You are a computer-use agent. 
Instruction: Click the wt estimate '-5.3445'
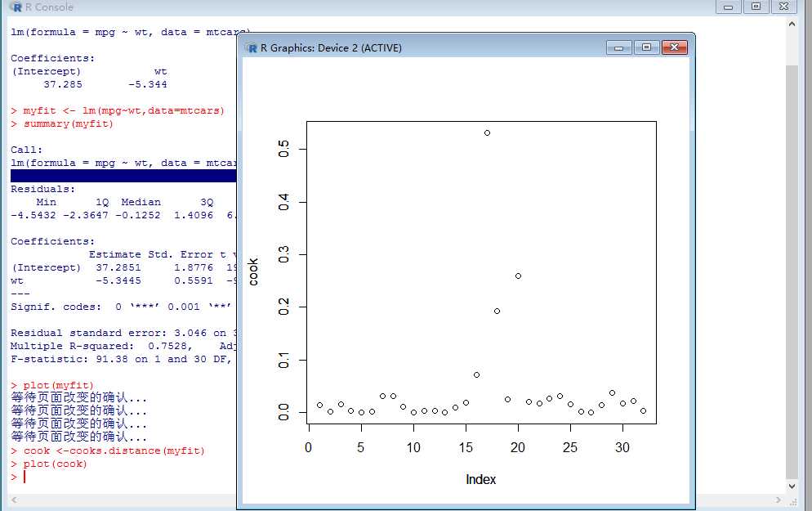[118, 280]
